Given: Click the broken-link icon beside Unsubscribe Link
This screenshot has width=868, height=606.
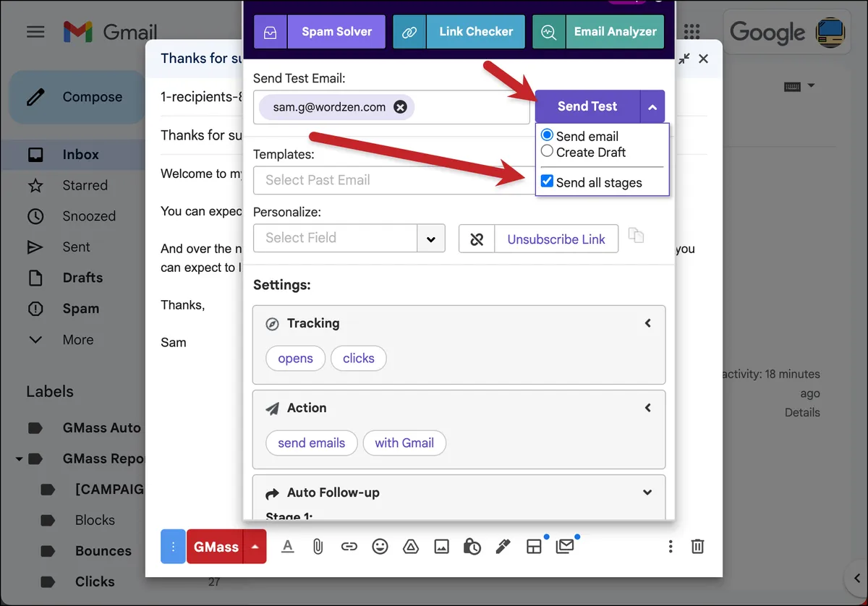Looking at the screenshot, I should pyautogui.click(x=477, y=239).
